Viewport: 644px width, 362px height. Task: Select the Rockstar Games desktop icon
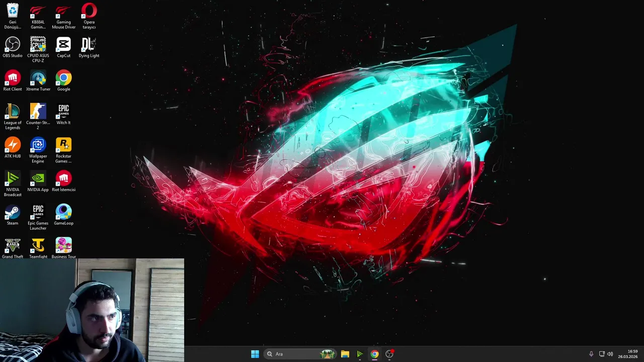[x=63, y=150]
